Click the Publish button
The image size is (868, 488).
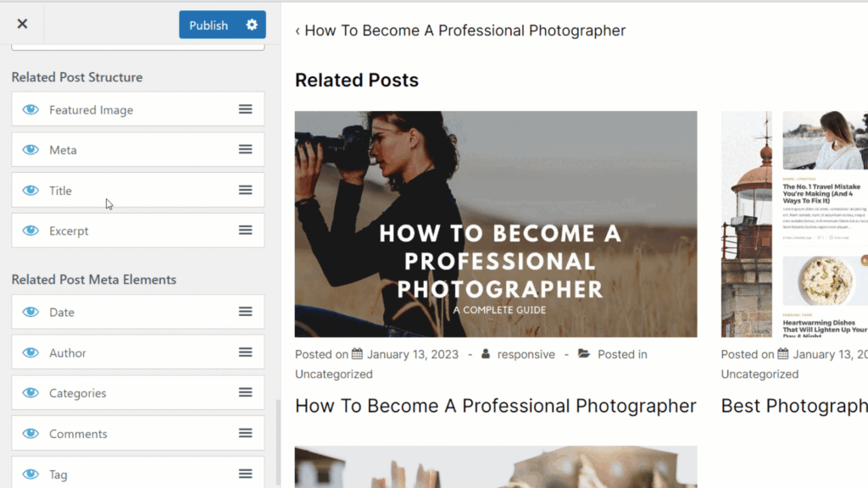(209, 25)
